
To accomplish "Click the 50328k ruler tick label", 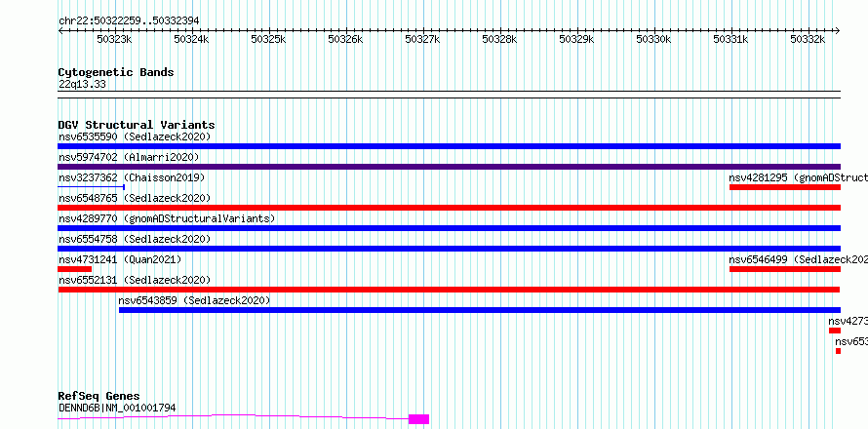I will [x=499, y=39].
